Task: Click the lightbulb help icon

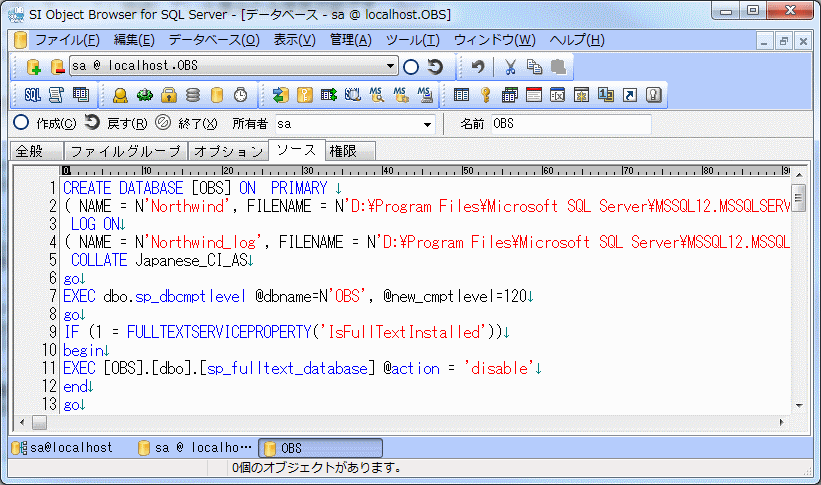Action: tap(654, 96)
